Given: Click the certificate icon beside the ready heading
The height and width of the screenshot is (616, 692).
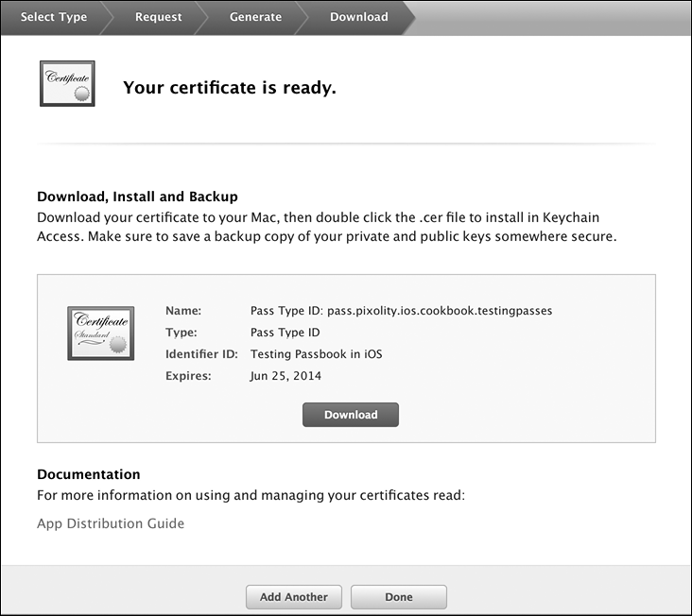Looking at the screenshot, I should (67, 83).
